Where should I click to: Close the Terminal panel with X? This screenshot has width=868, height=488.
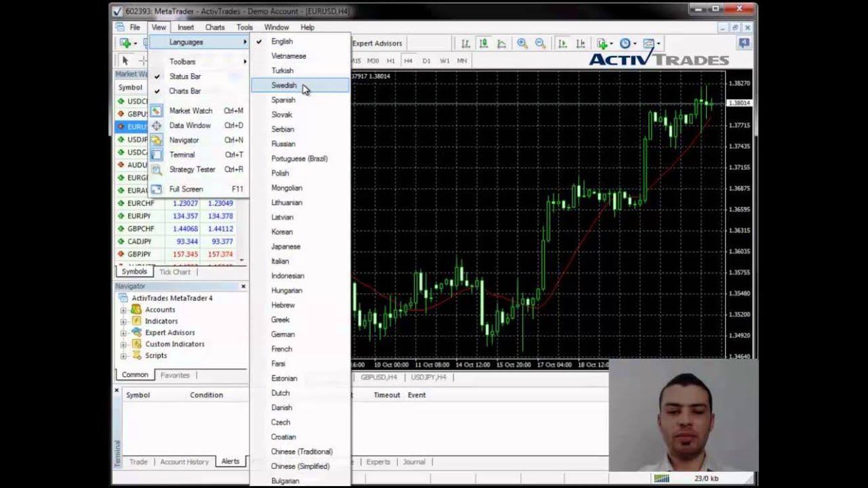coord(117,390)
